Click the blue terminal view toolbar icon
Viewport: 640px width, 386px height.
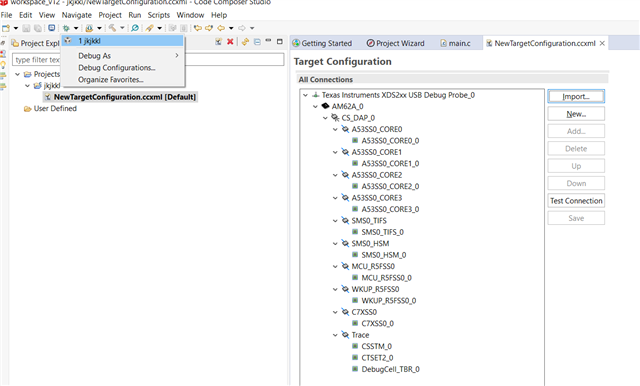point(51,28)
